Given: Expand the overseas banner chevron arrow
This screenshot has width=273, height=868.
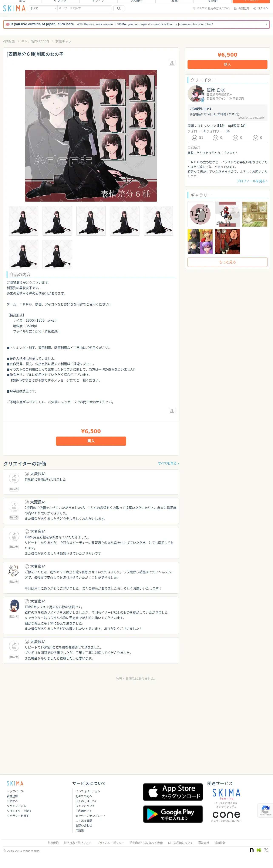Looking at the screenshot, I should [266, 24].
